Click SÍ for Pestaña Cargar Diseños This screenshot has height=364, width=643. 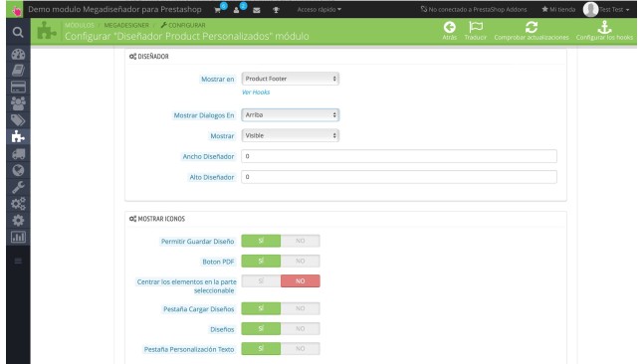(x=261, y=308)
